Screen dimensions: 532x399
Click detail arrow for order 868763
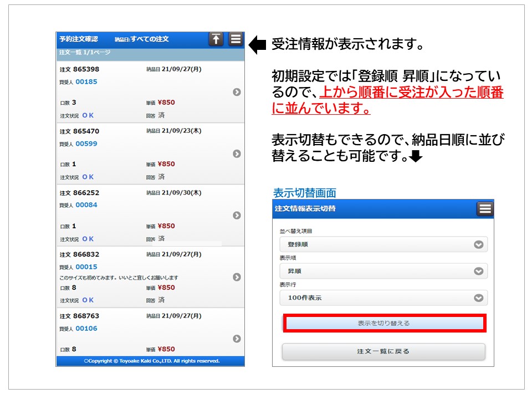(x=237, y=339)
